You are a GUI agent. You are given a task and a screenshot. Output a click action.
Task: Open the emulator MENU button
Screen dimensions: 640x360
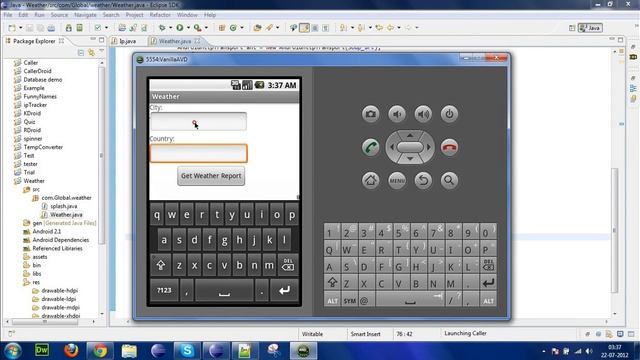point(397,180)
